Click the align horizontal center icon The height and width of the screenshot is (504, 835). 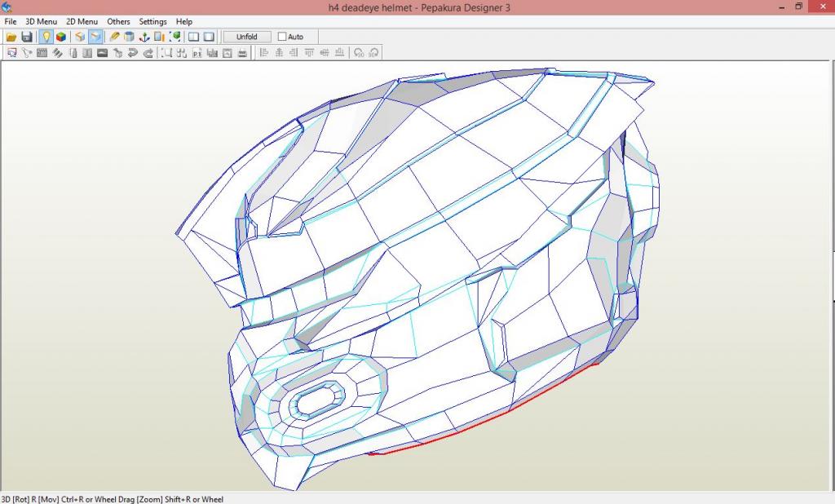click(279, 53)
